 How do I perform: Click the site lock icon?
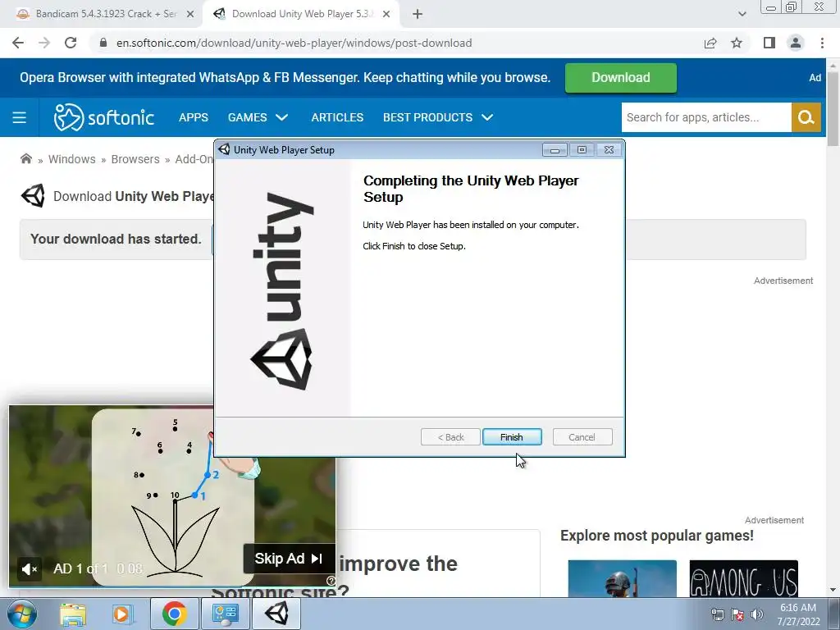pos(103,43)
